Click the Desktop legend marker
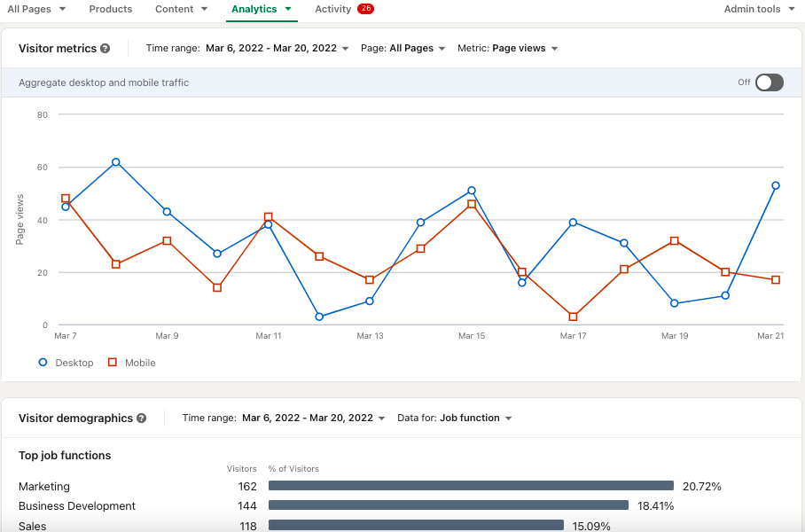This screenshot has height=532, width=805. point(43,362)
